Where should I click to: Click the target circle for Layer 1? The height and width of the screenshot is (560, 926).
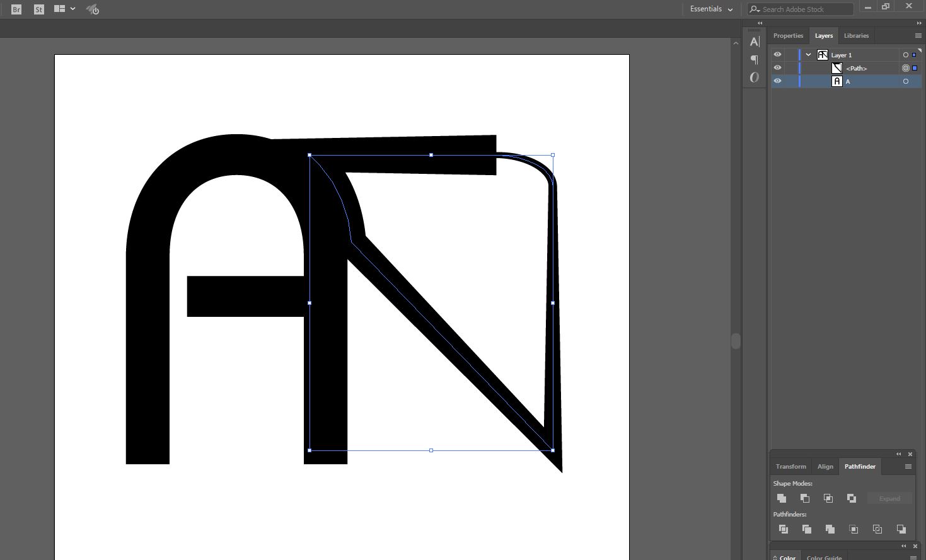tap(906, 55)
